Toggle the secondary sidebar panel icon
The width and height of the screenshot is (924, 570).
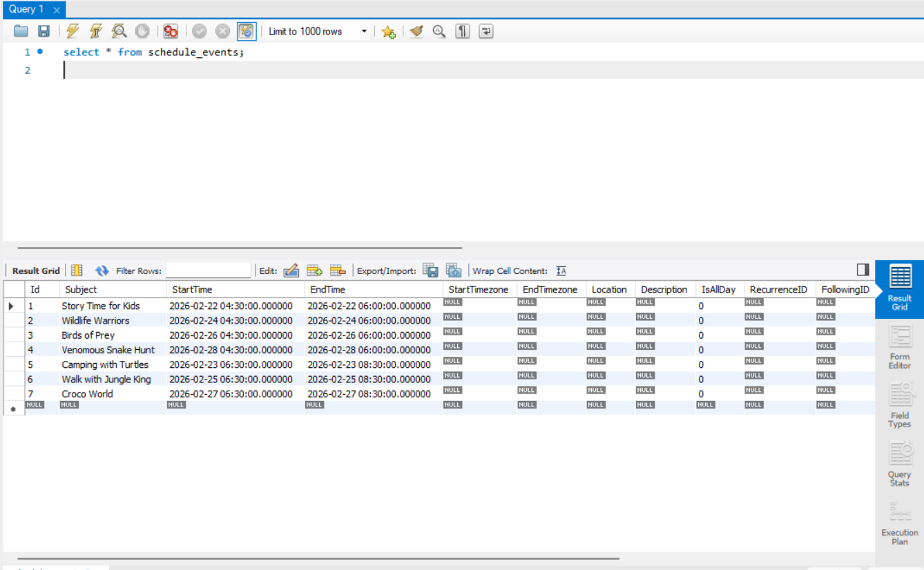point(863,270)
